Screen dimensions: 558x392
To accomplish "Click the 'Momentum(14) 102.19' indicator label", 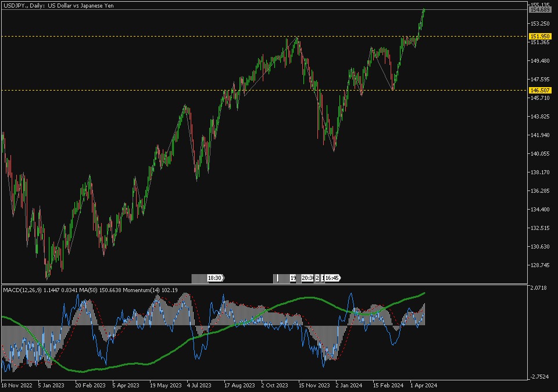I will 150,290.
